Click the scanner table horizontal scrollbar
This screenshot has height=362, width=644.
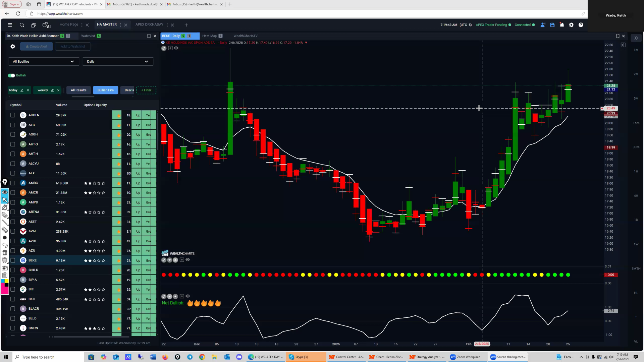[x=92, y=337]
